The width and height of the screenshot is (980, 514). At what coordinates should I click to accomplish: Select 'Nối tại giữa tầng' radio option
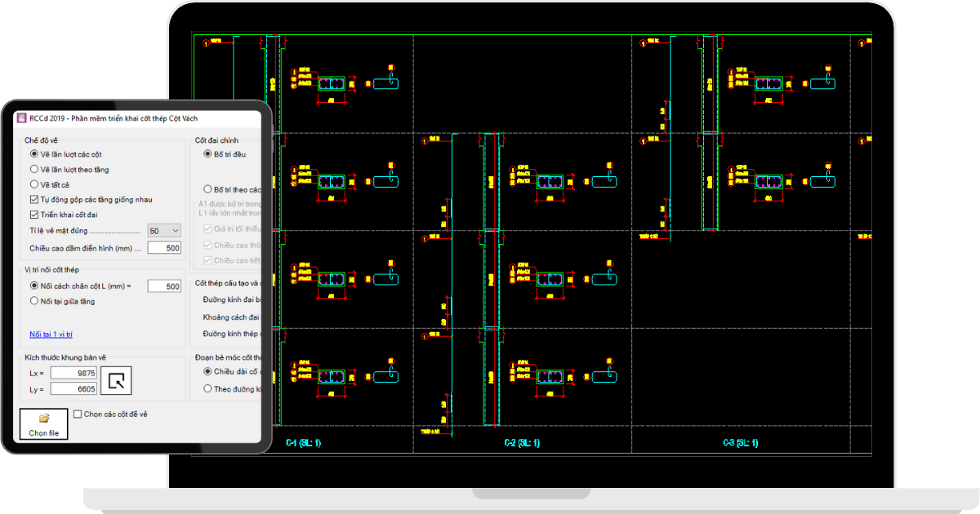[x=34, y=302]
